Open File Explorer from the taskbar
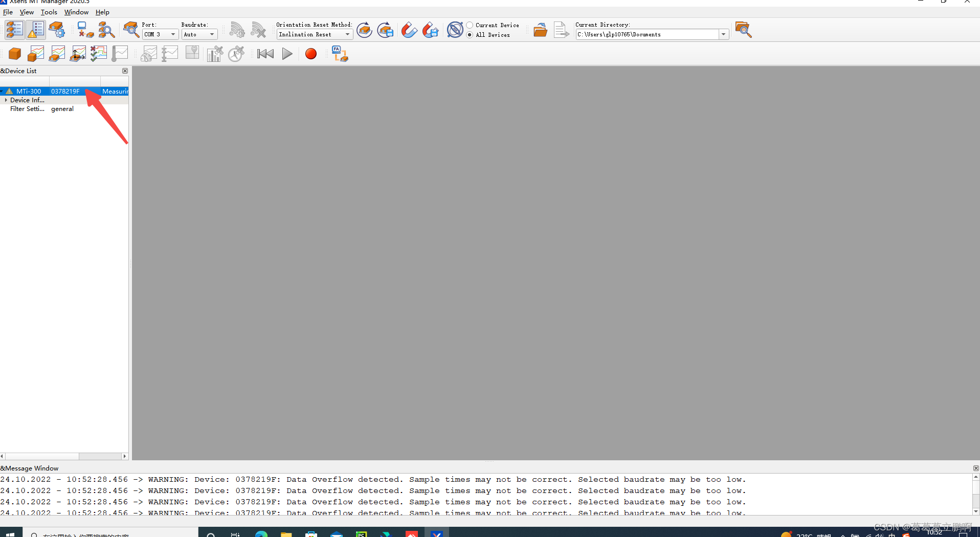Viewport: 980px width, 537px height. tap(286, 534)
